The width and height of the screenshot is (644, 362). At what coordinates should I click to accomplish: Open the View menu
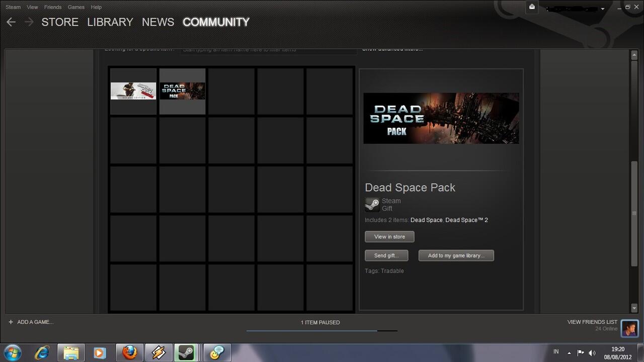tap(32, 7)
